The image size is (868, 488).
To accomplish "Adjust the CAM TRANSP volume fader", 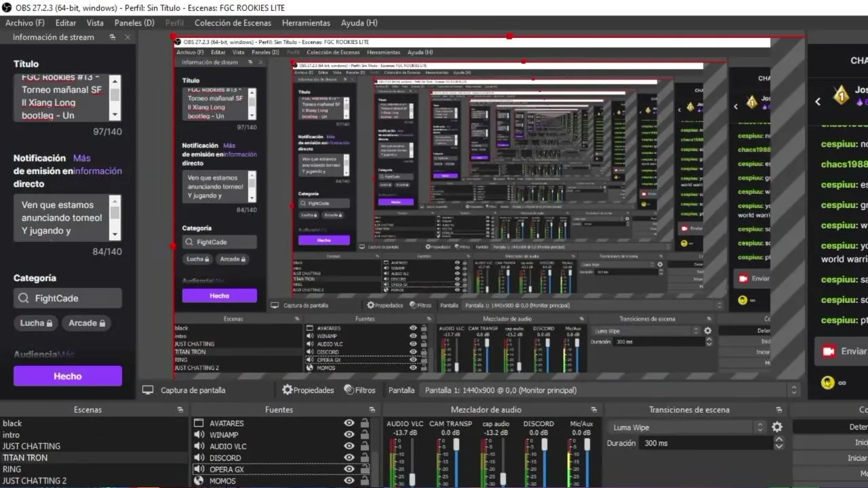I will point(456,444).
